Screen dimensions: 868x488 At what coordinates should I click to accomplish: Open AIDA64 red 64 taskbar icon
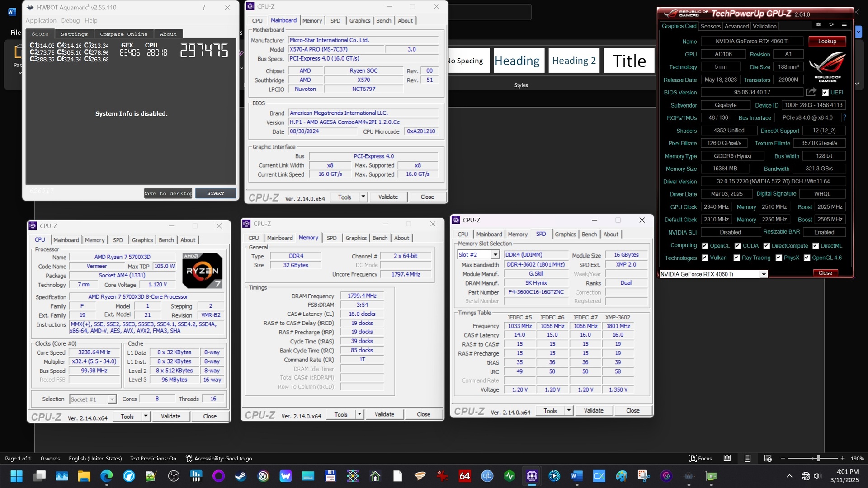tap(465, 476)
